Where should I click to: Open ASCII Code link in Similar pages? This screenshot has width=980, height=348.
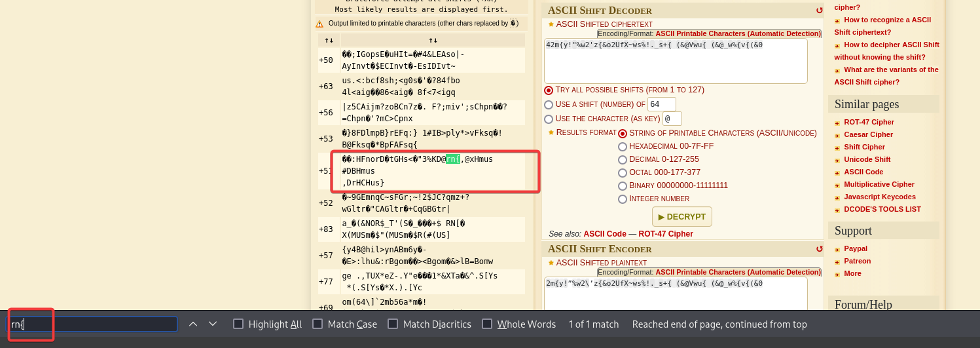point(863,172)
